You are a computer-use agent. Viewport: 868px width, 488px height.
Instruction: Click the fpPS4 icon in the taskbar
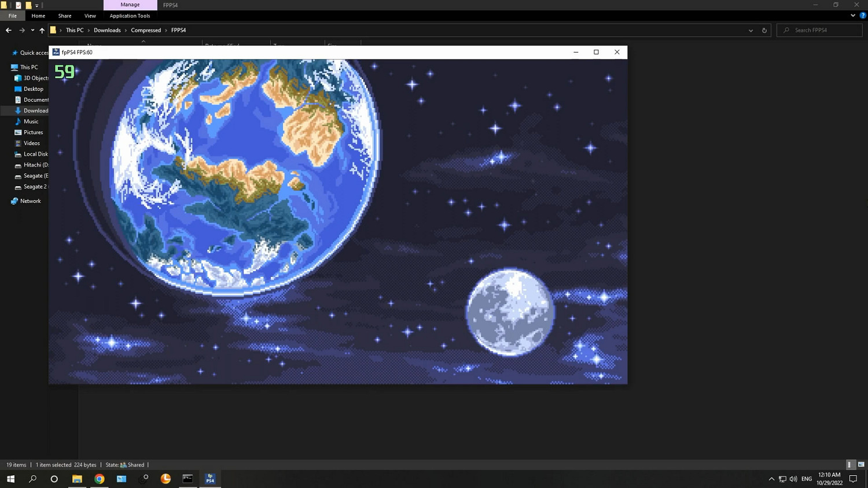210,479
